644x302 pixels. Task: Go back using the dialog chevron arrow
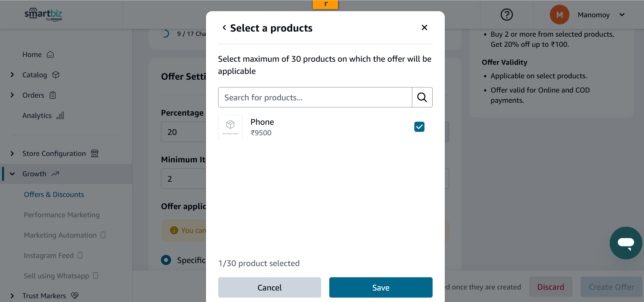(224, 27)
